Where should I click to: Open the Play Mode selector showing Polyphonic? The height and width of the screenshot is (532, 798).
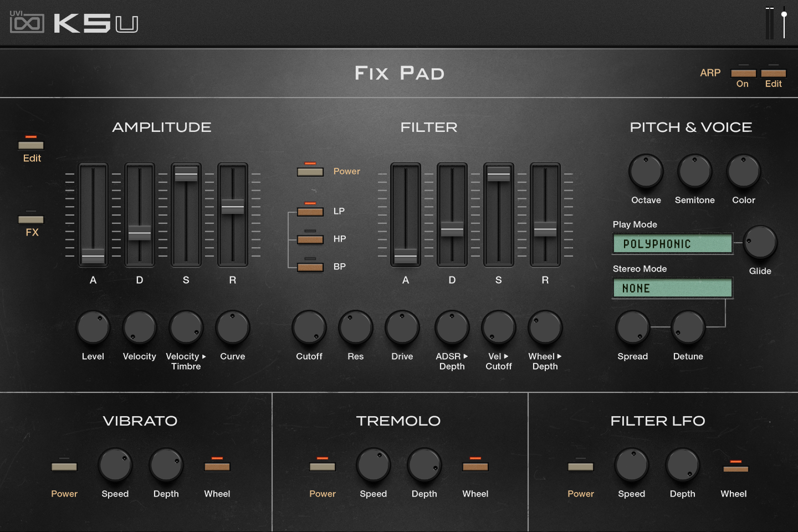point(672,243)
